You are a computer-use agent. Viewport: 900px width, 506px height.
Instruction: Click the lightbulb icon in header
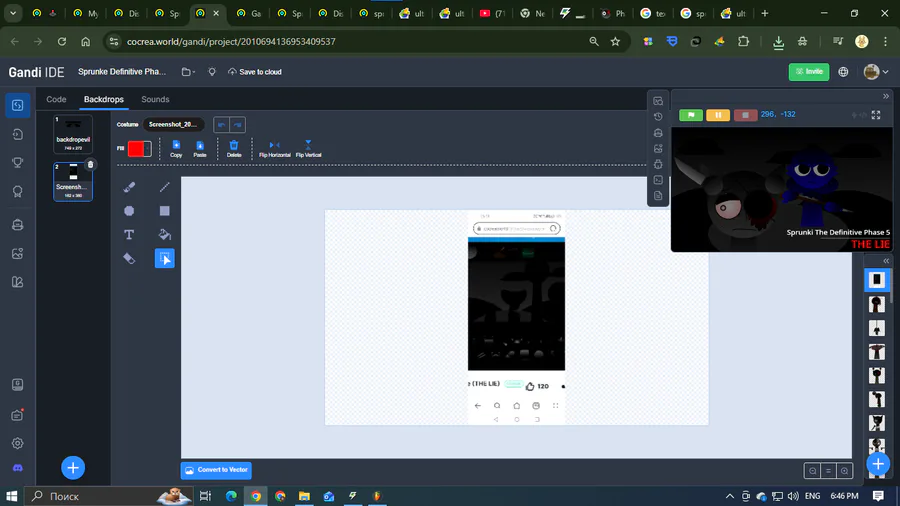[x=212, y=72]
